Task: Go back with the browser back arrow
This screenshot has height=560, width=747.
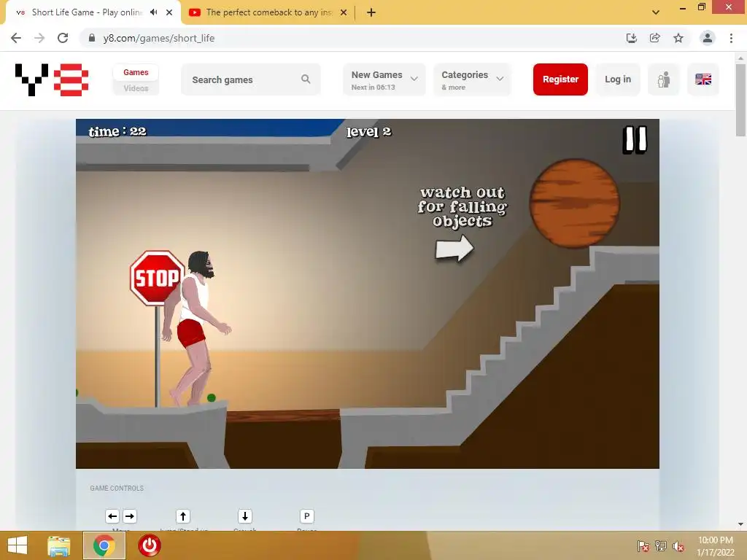Action: (16, 38)
